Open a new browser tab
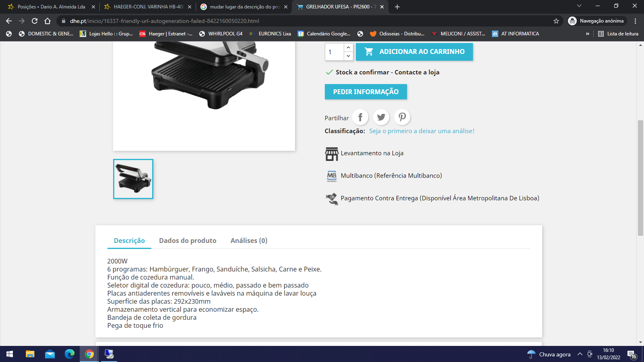Image resolution: width=644 pixels, height=362 pixels. pos(397,7)
